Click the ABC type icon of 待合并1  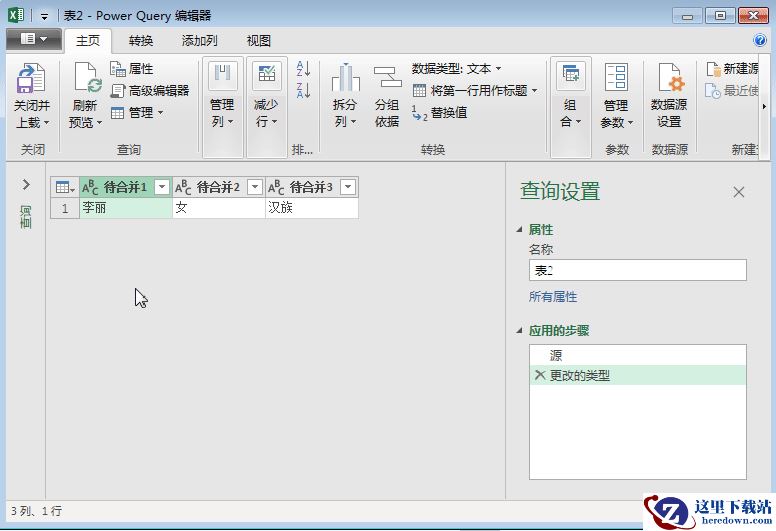click(91, 188)
